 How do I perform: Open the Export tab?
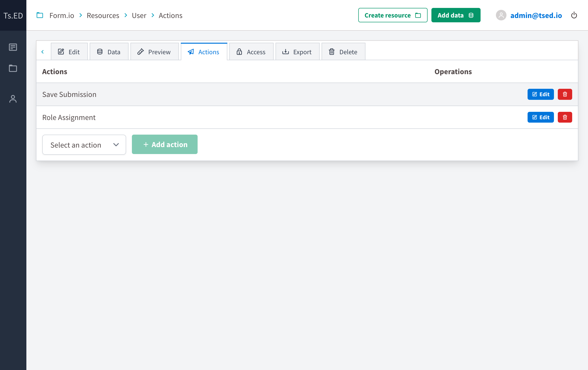coord(297,52)
